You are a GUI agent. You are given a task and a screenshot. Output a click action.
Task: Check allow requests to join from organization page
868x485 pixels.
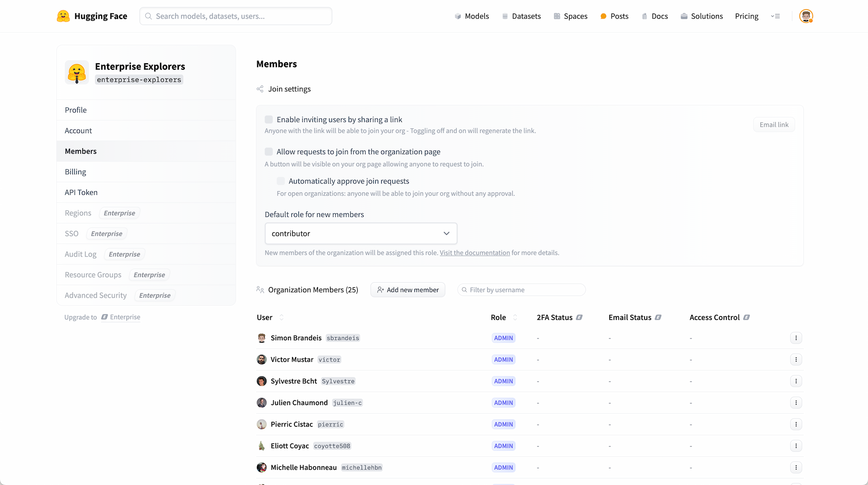269,152
